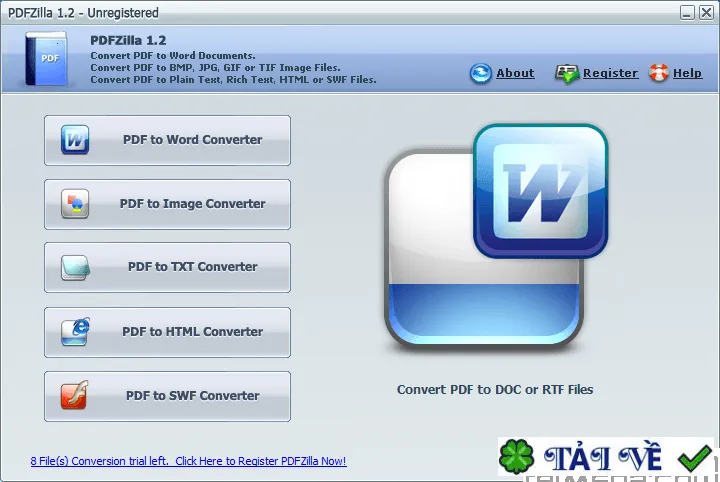Click the Internet Explorer icon on PDF to HTML button
The width and height of the screenshot is (720, 482).
pyautogui.click(x=76, y=331)
